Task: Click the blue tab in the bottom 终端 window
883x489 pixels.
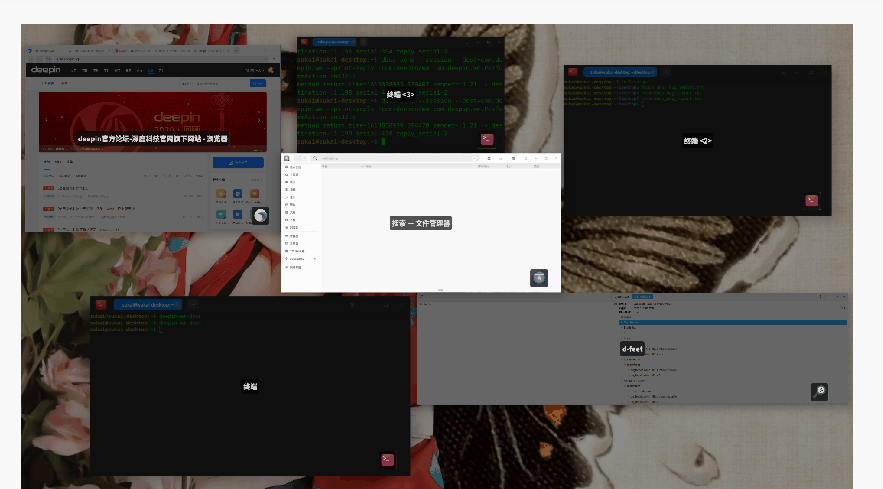Action: pyautogui.click(x=148, y=304)
